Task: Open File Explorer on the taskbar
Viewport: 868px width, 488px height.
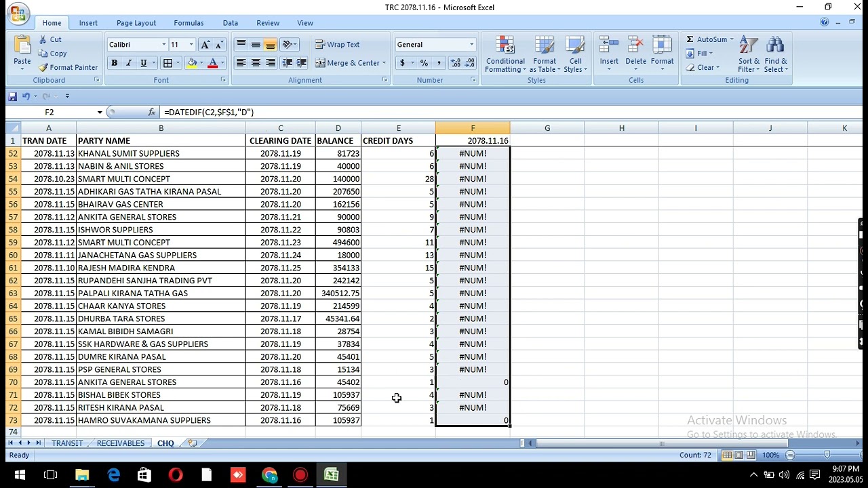Action: coord(82,475)
